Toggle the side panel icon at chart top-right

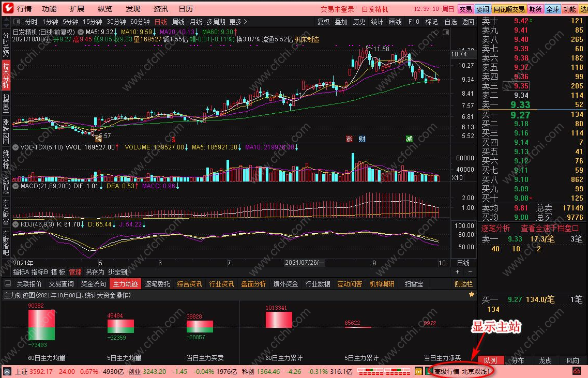click(x=446, y=32)
